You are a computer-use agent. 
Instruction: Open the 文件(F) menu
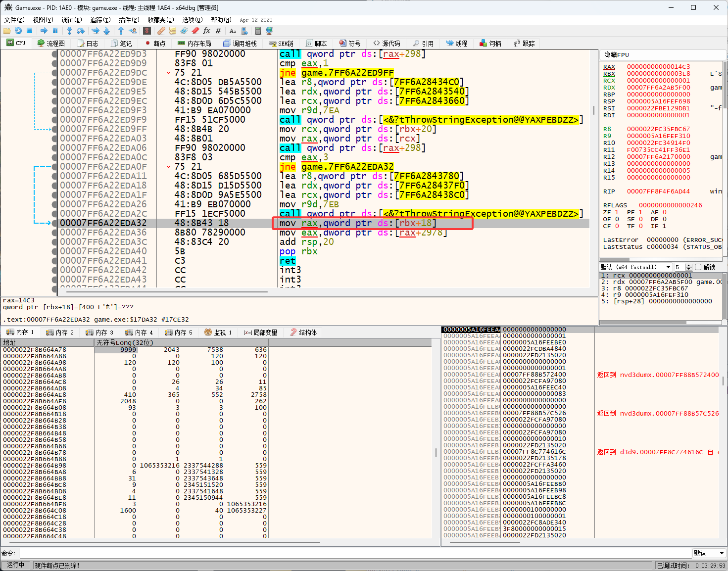(x=14, y=20)
